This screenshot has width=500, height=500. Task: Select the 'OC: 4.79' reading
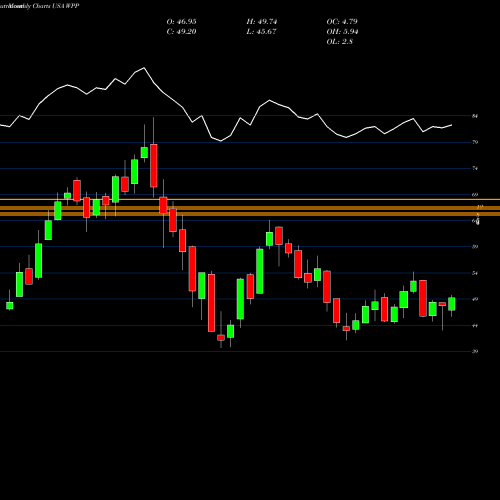point(342,22)
